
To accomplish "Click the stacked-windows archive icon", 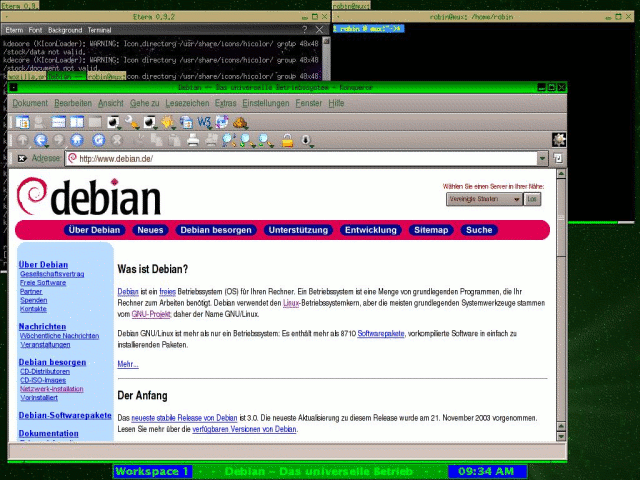I will [186, 122].
